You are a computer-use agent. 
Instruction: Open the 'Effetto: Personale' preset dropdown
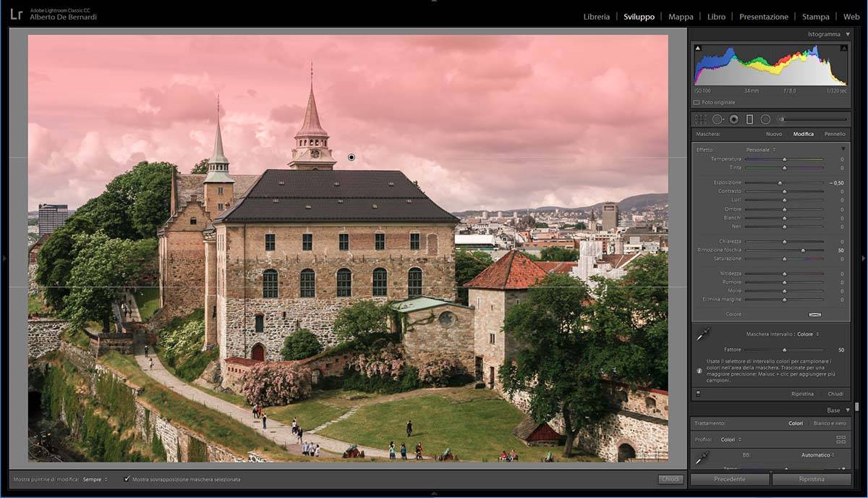(760, 150)
